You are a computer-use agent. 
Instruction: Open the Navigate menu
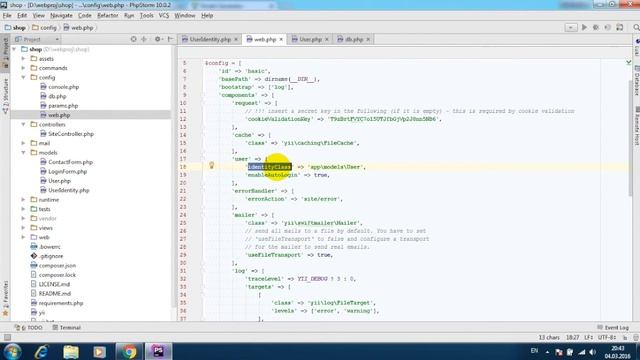61,16
